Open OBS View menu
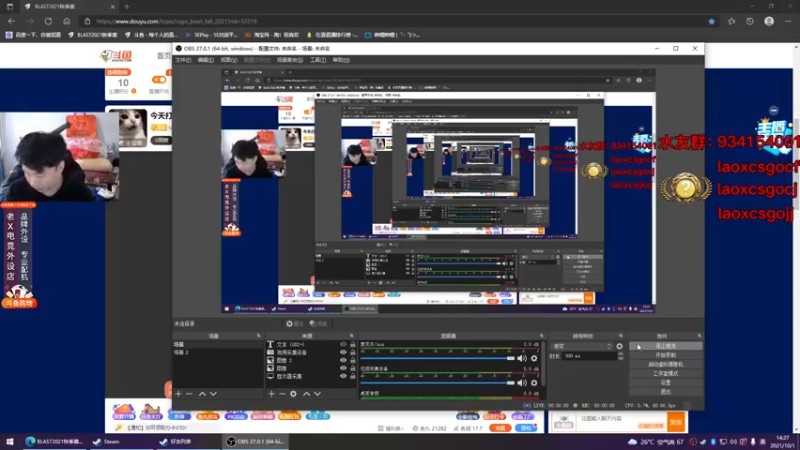This screenshot has height=450, width=800. [229, 60]
